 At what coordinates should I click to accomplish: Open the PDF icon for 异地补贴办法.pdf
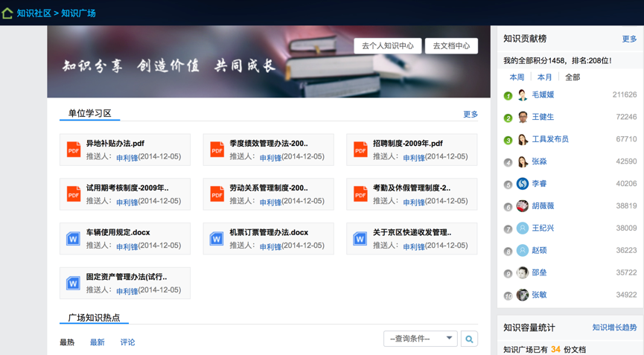pos(74,150)
